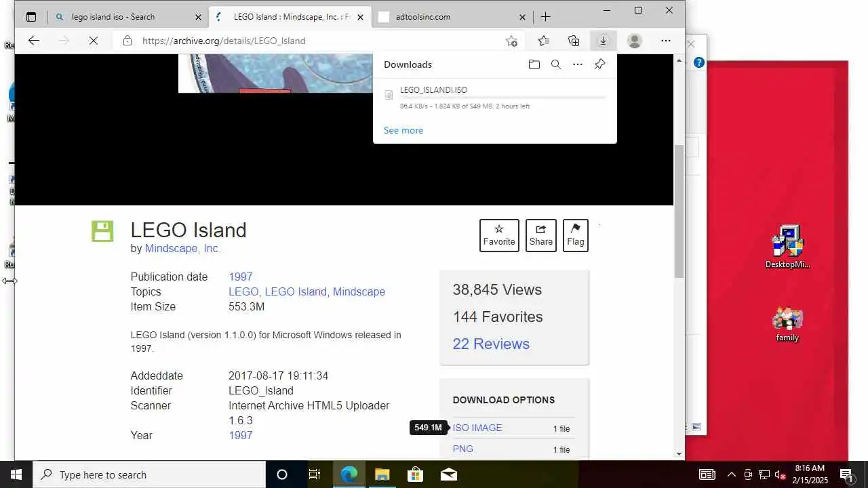
Task: Close the 'lego island iso - Search' tab
Action: tap(198, 17)
